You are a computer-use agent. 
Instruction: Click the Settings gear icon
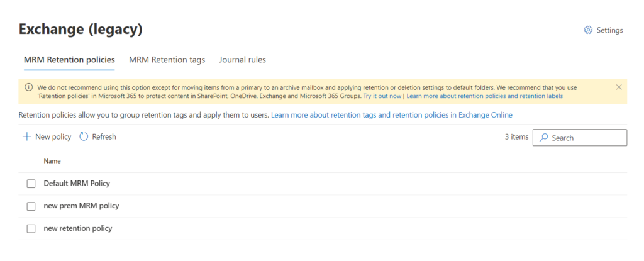[588, 30]
